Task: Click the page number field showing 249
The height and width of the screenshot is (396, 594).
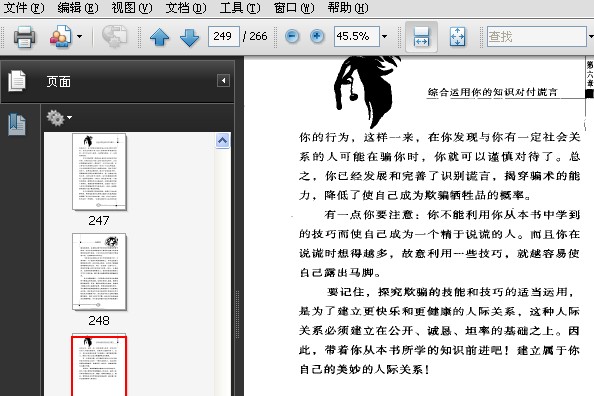Action: [x=224, y=36]
